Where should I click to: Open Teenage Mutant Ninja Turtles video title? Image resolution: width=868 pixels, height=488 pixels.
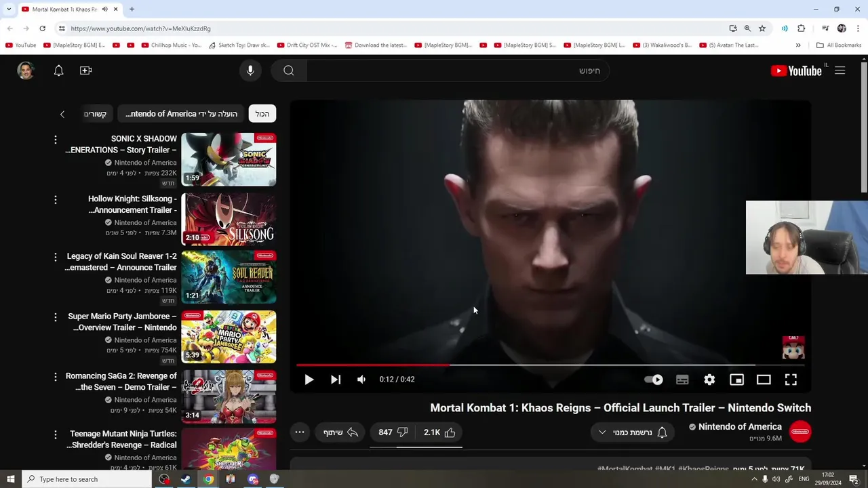(x=123, y=439)
